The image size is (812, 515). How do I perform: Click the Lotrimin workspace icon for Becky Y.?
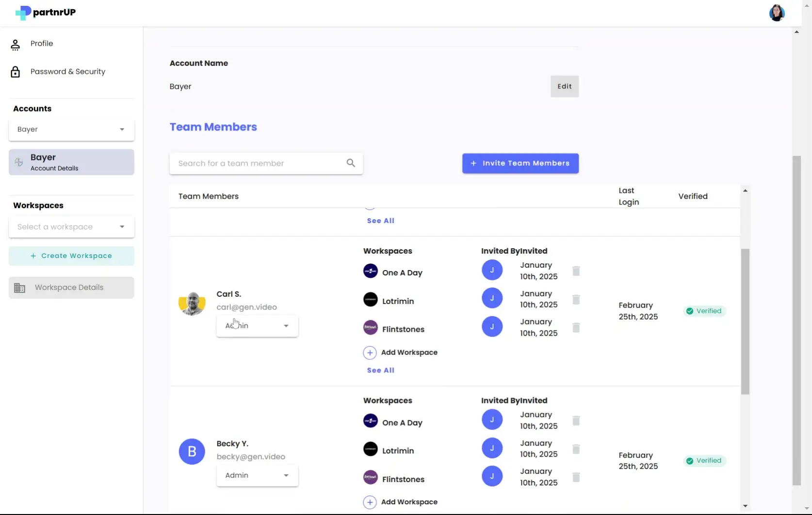tap(370, 449)
